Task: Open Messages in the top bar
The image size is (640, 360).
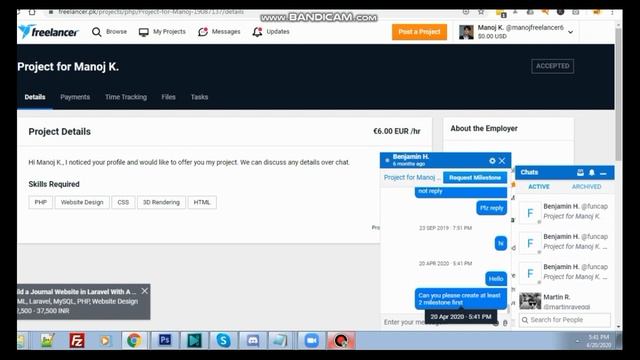Action: click(219, 32)
